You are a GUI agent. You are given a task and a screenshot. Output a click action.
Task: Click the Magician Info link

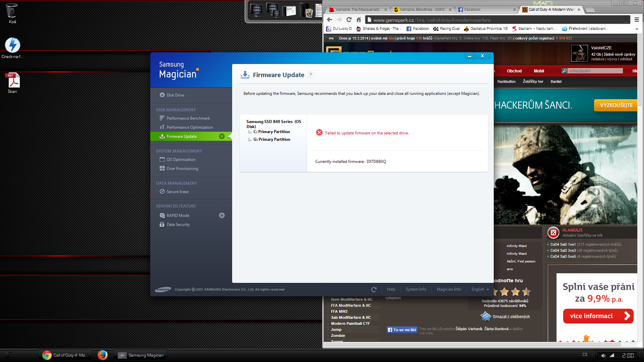coord(448,289)
